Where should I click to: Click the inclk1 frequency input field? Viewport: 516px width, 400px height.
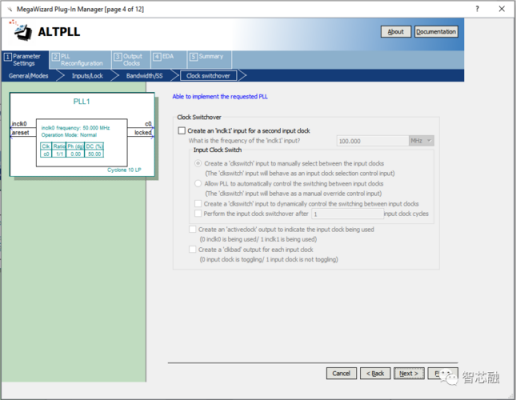[x=373, y=141]
